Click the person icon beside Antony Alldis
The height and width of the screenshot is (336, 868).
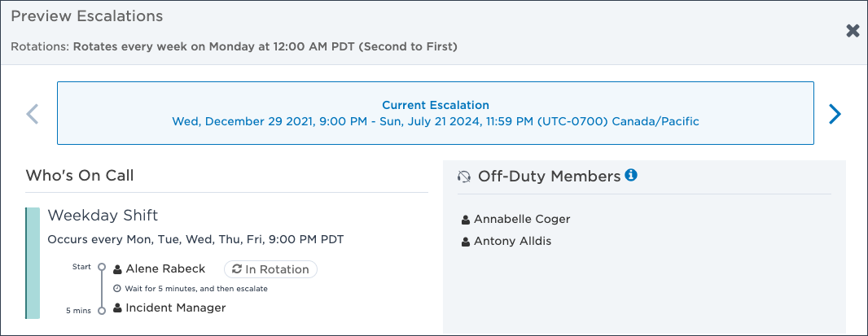pyautogui.click(x=466, y=242)
